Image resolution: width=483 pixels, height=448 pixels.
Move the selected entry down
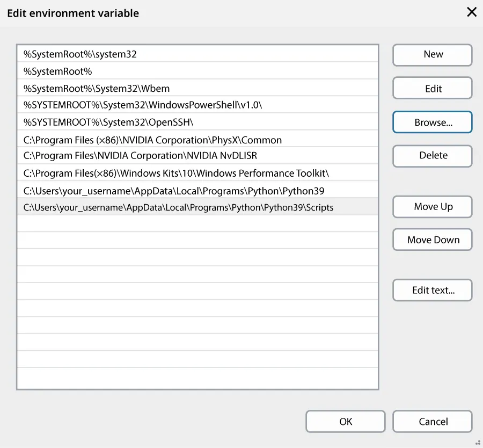(432, 240)
